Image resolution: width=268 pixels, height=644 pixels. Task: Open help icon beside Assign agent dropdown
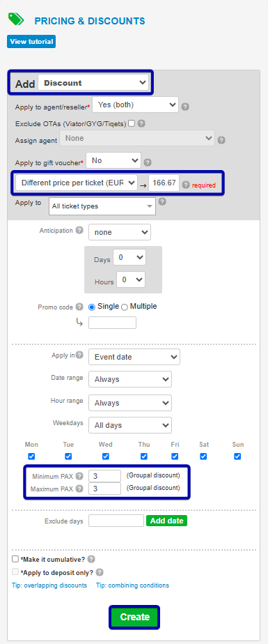click(221, 140)
